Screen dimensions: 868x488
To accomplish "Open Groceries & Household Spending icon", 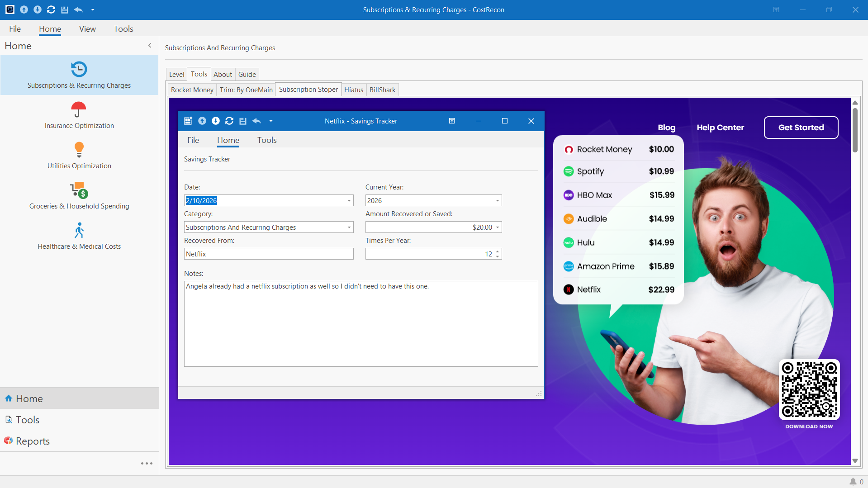I will click(79, 190).
